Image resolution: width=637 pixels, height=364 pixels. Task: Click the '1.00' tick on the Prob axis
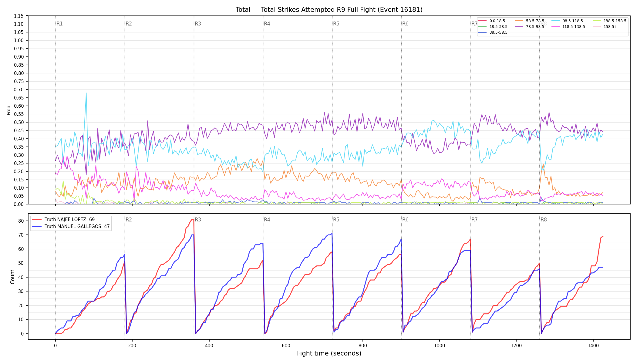(x=19, y=40)
